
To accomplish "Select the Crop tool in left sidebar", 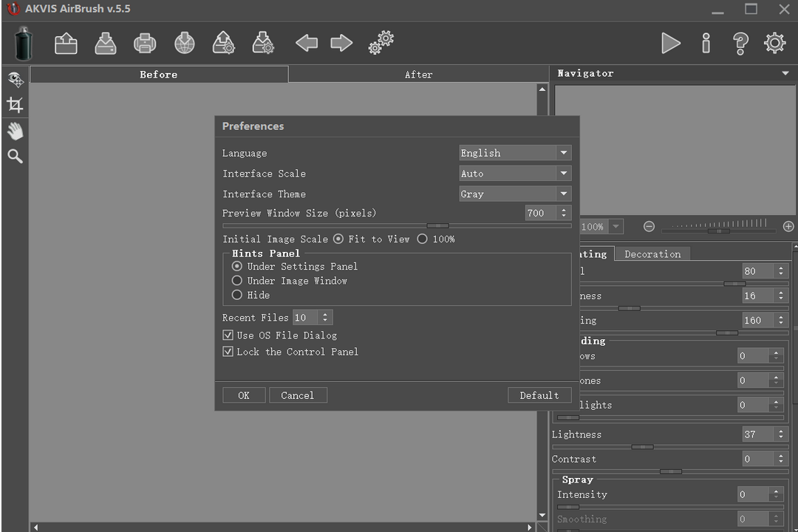I will pyautogui.click(x=15, y=105).
